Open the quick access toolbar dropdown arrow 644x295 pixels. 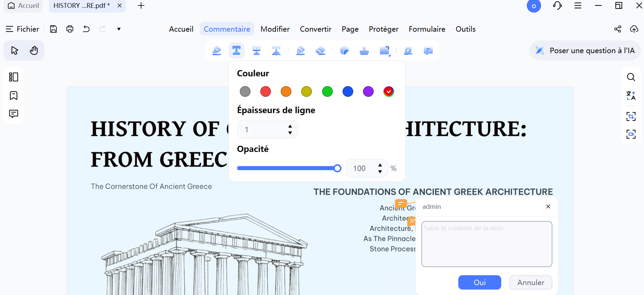click(x=119, y=29)
